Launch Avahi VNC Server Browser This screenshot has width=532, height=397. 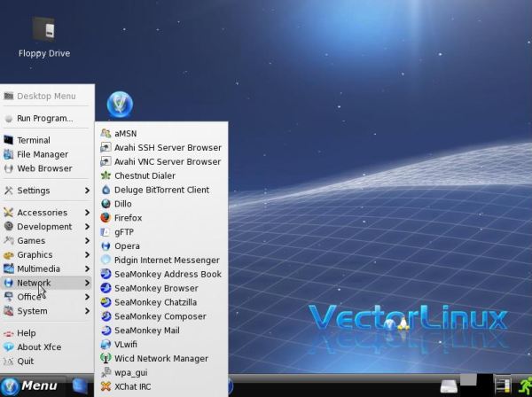click(161, 161)
